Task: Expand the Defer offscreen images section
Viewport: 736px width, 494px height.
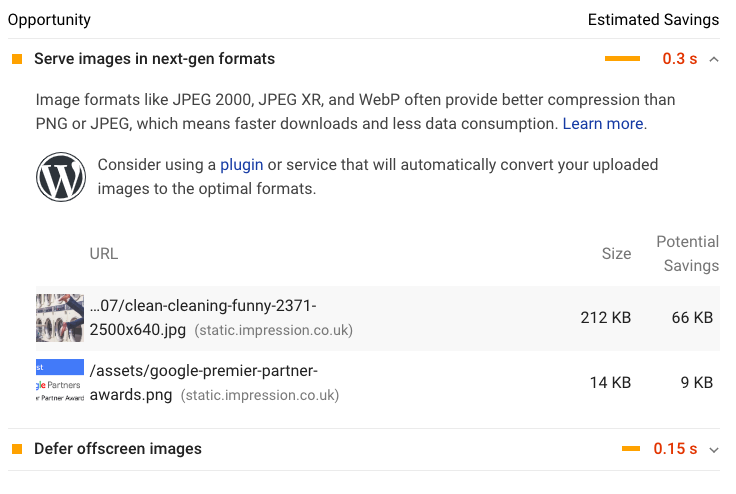Action: coord(714,450)
